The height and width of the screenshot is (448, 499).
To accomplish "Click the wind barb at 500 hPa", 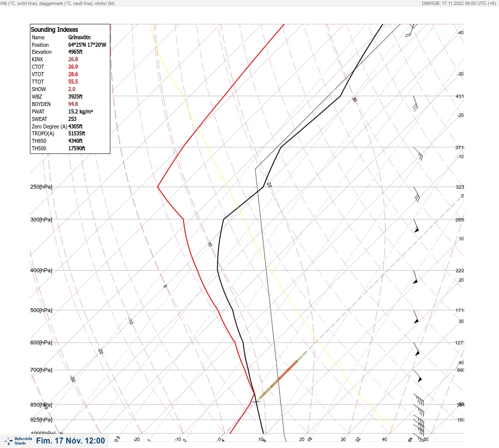I will [415, 317].
